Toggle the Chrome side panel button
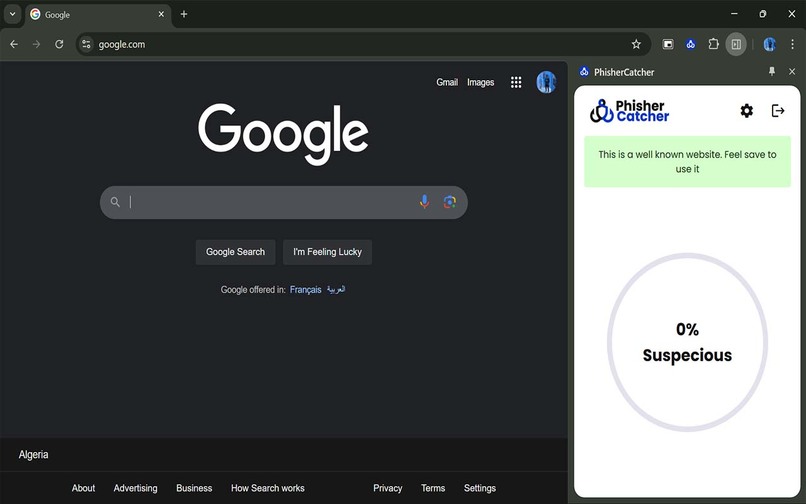The image size is (806, 504). point(736,44)
